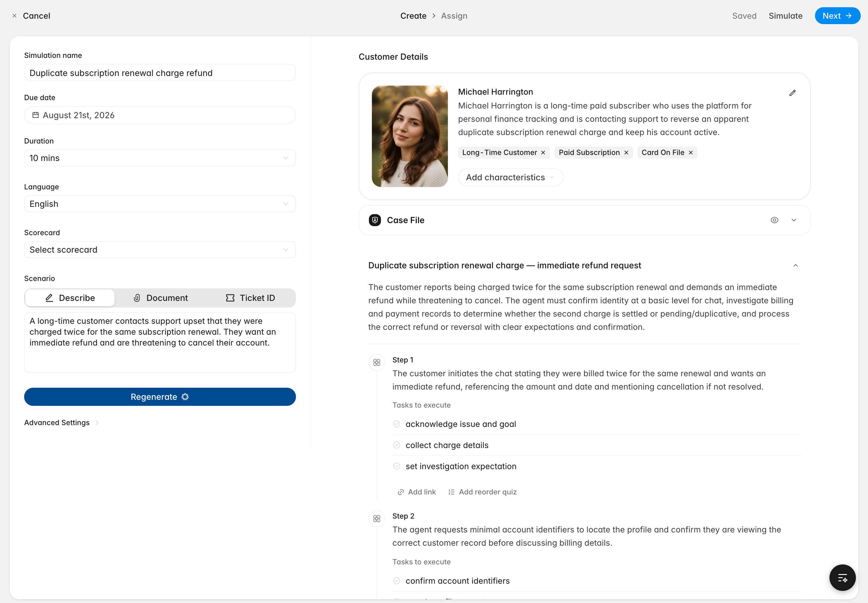Click the scenario description text area
868x603 pixels.
(160, 342)
